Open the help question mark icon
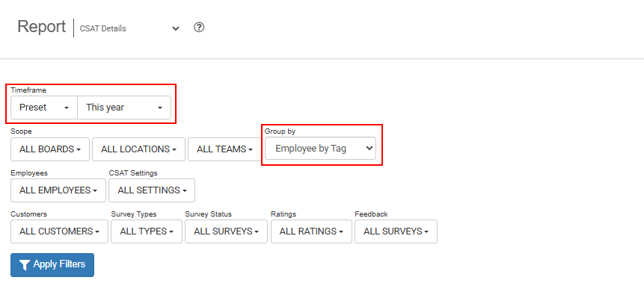The image size is (644, 283). [x=199, y=28]
